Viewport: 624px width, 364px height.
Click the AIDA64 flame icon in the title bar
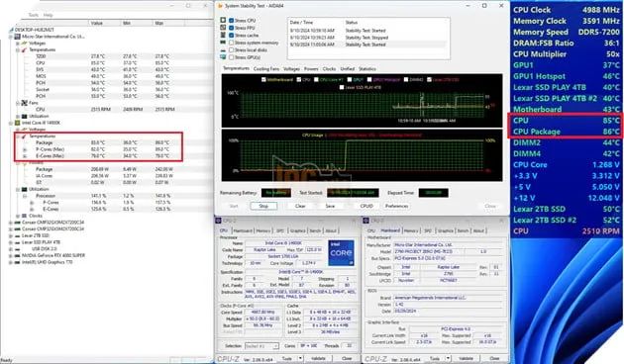tap(220, 6)
